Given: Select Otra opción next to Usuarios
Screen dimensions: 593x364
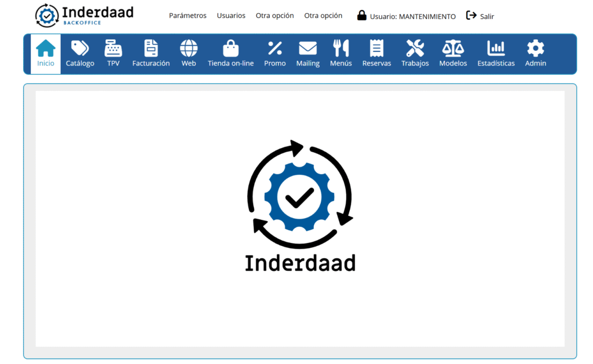Looking at the screenshot, I should pyautogui.click(x=275, y=16).
